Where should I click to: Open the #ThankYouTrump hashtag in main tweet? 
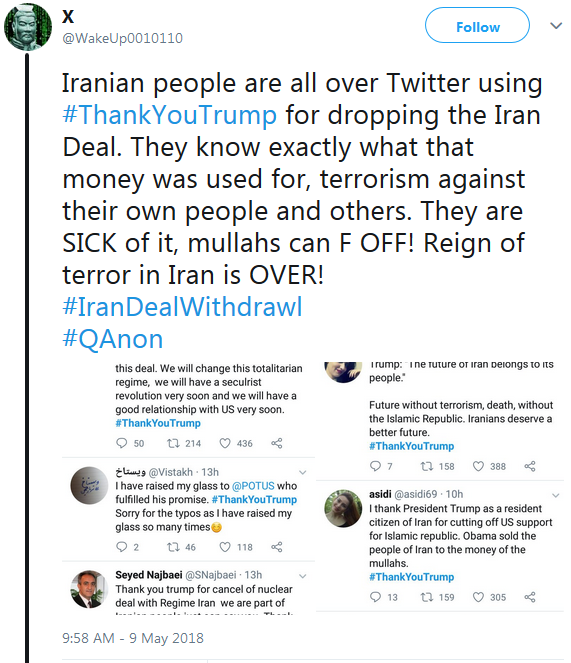click(x=170, y=115)
